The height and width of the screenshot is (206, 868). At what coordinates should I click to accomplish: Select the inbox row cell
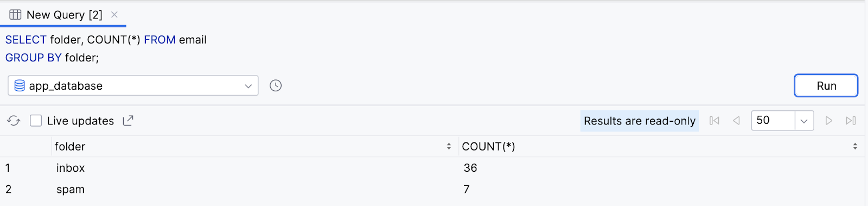tap(71, 168)
